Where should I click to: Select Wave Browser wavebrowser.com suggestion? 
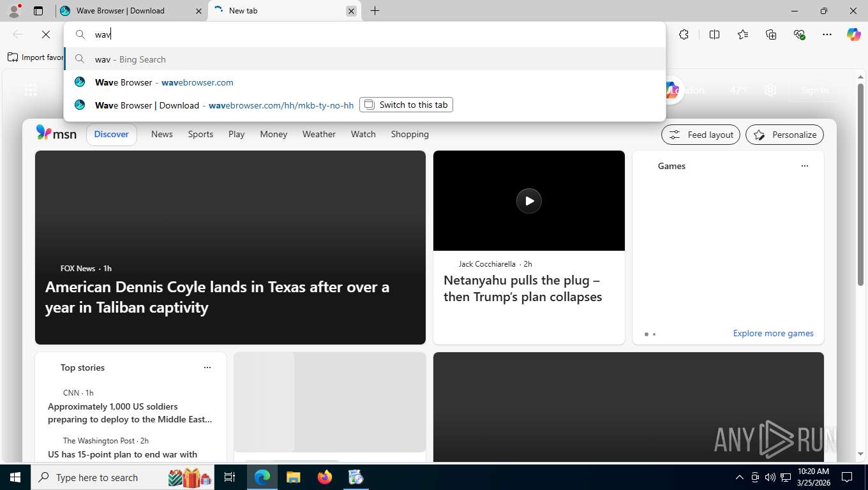coord(364,82)
